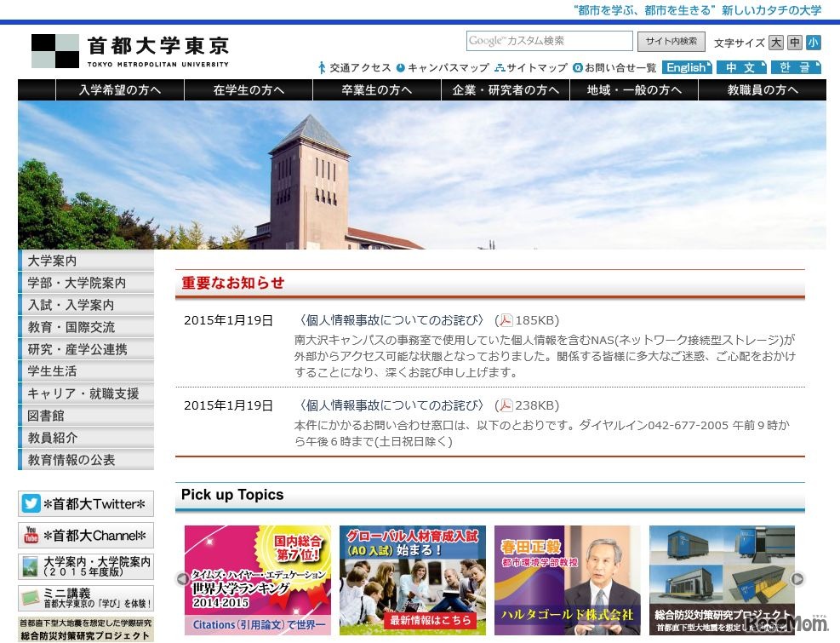
Task: Switch the site language to English
Action: coord(687,68)
